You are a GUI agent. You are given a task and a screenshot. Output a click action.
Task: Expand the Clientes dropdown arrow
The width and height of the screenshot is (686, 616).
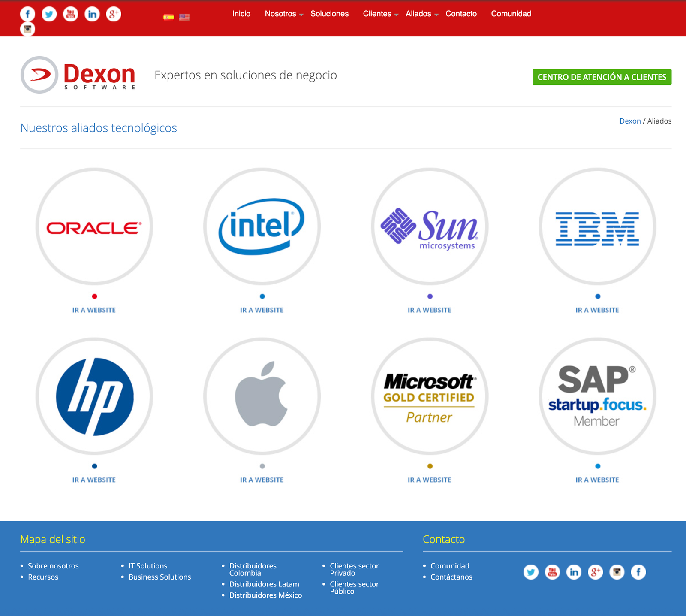(x=397, y=15)
